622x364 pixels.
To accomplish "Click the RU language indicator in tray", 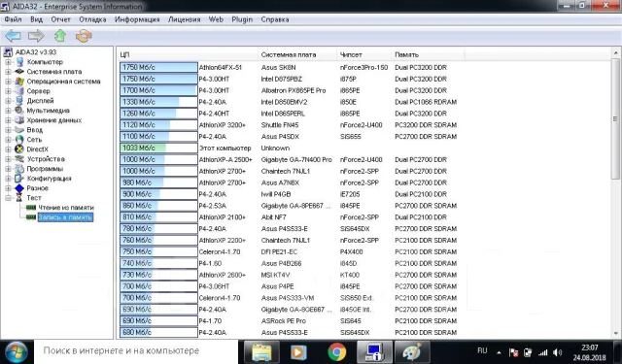I will pos(482,350).
